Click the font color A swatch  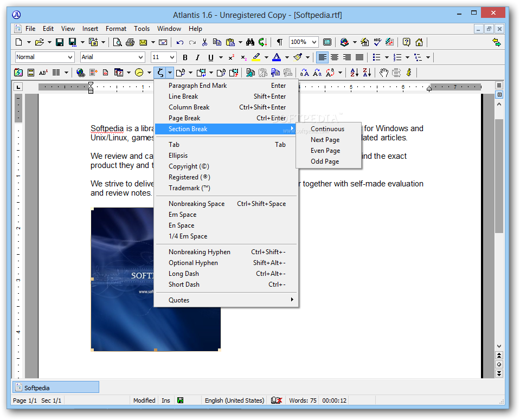click(277, 57)
